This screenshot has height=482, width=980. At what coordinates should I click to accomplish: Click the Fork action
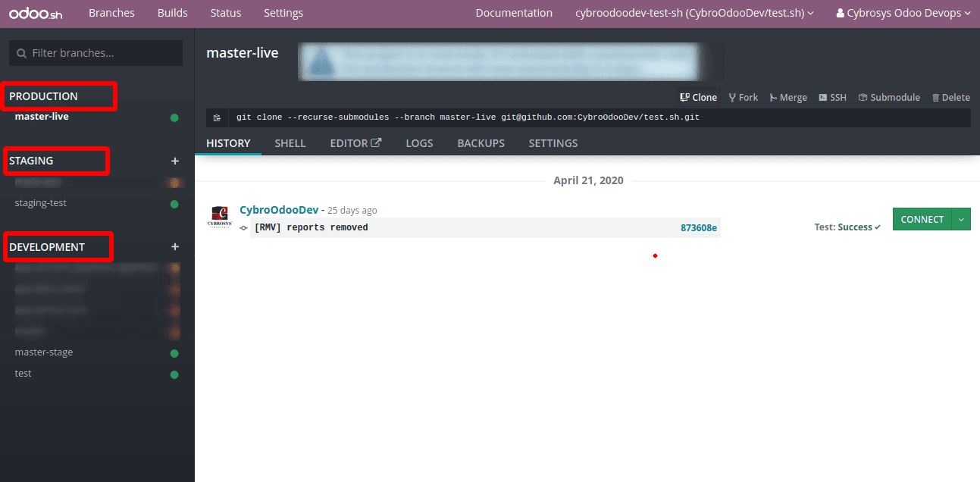[743, 97]
